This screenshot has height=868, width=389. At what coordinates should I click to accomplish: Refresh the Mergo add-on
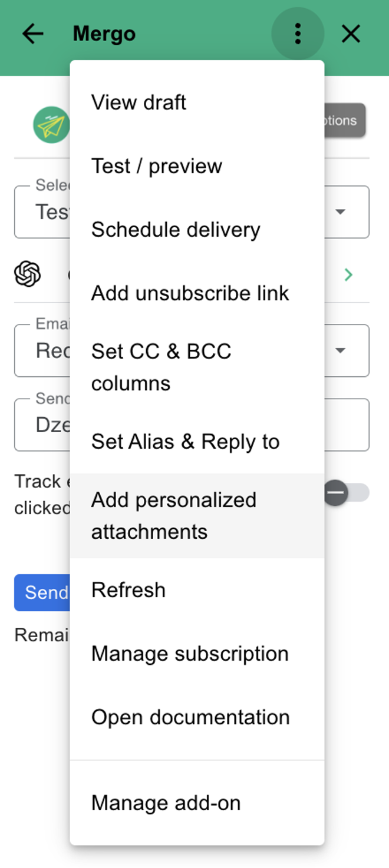pos(128,589)
